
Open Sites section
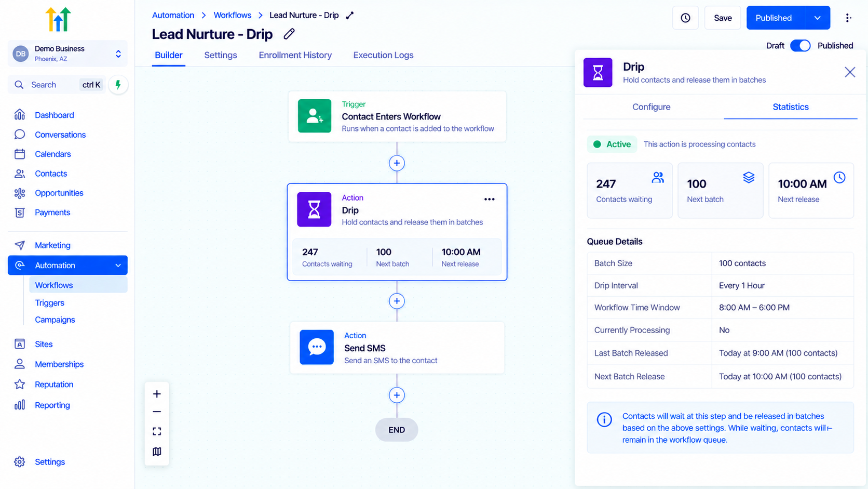44,344
